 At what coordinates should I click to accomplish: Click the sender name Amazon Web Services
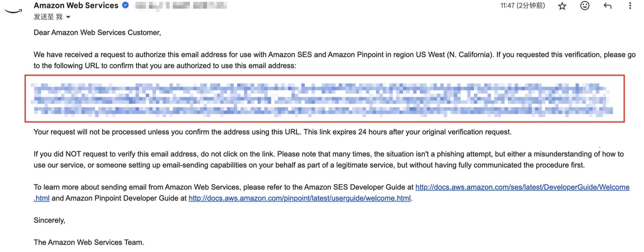click(76, 5)
